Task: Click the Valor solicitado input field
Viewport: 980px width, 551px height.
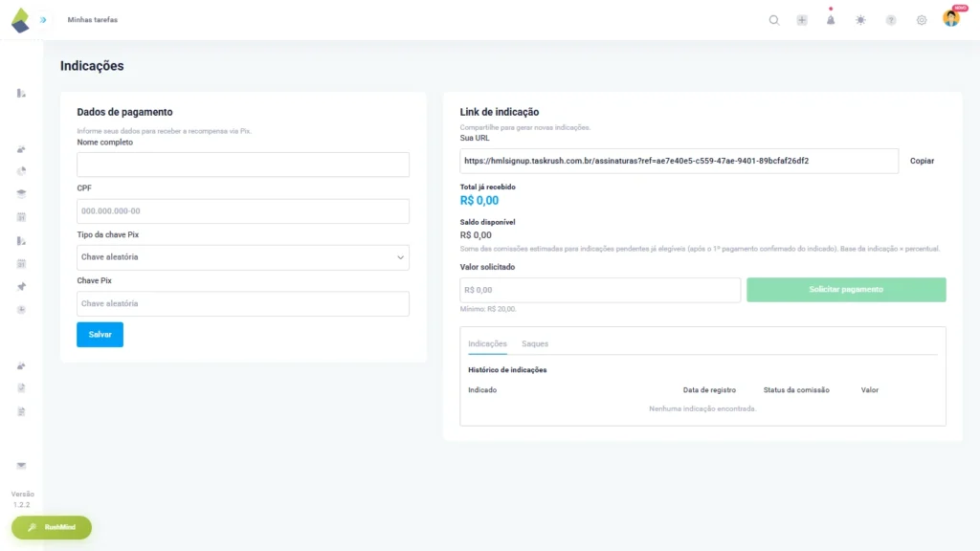Action: click(x=599, y=289)
